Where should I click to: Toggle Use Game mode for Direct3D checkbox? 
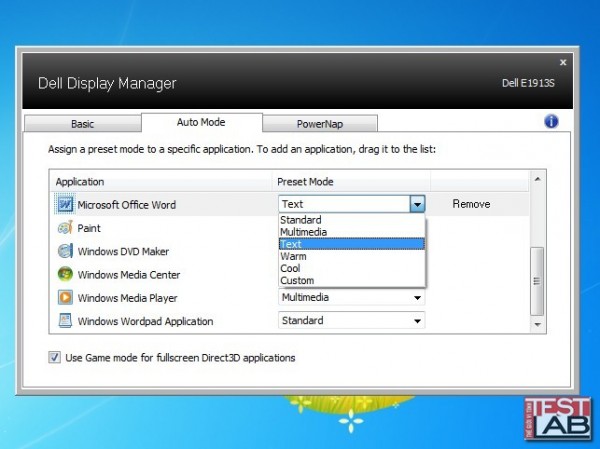click(54, 358)
